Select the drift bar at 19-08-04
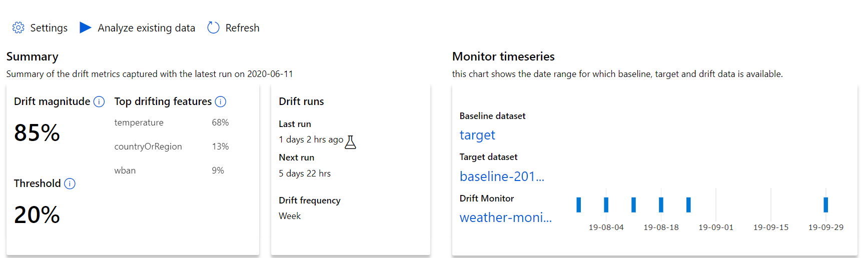The width and height of the screenshot is (868, 258). coord(606,204)
